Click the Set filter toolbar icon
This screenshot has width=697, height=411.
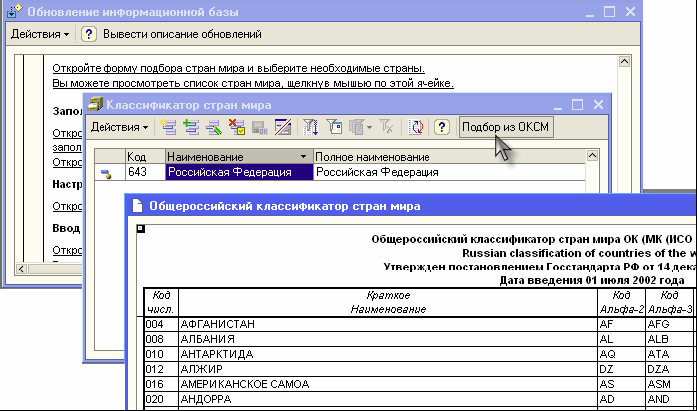click(311, 127)
